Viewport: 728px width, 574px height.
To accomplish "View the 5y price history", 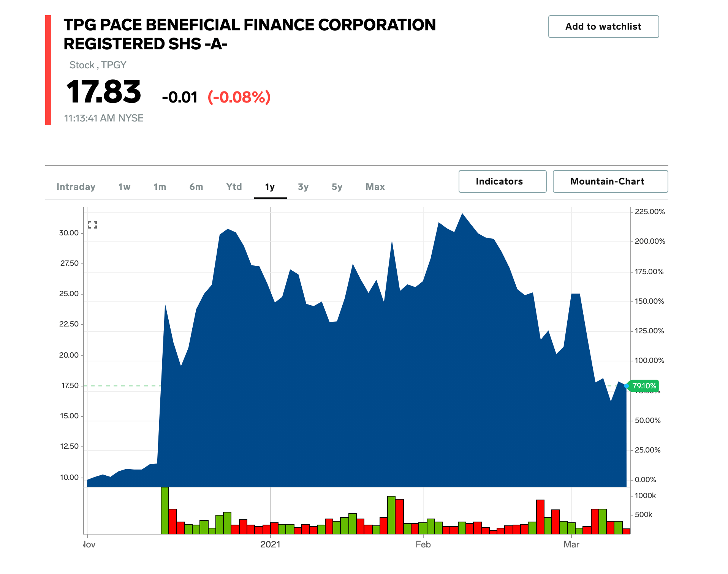I will coord(336,186).
